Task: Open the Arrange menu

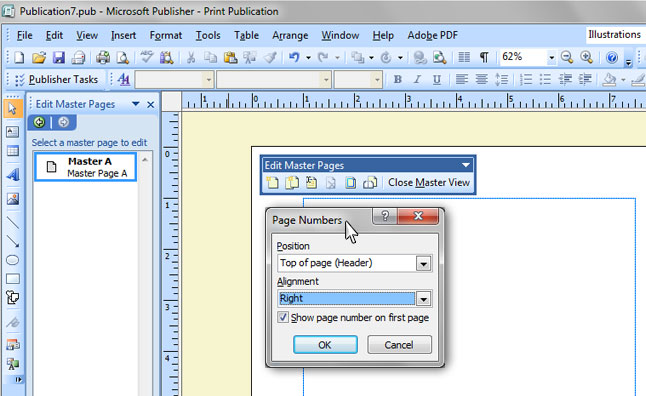Action: pos(290,35)
